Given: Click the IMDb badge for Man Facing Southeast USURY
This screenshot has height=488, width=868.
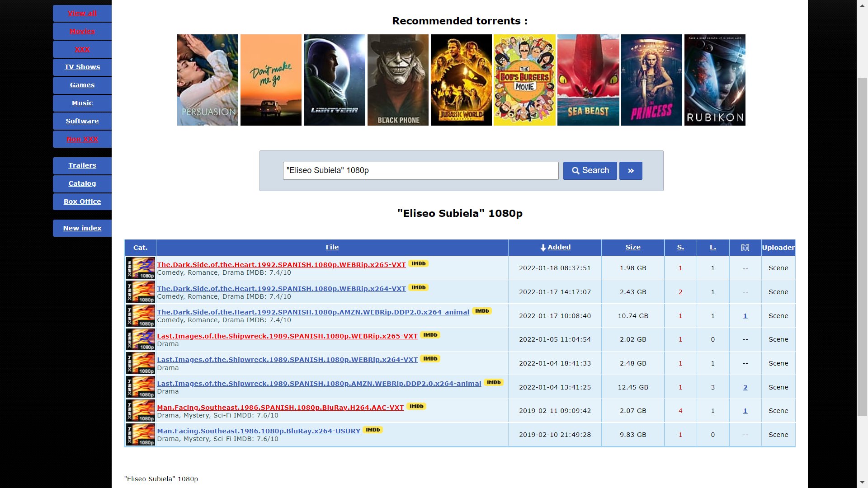Looking at the screenshot, I should coord(373,430).
